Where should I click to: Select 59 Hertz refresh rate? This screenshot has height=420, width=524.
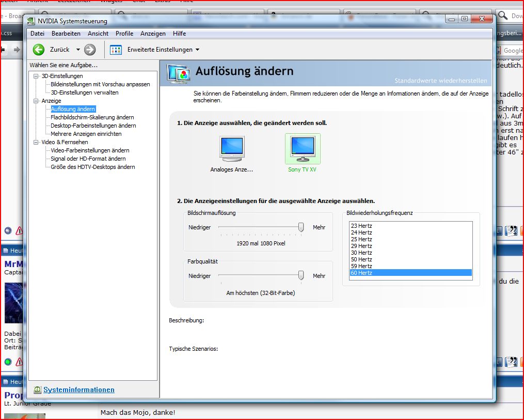[411, 266]
